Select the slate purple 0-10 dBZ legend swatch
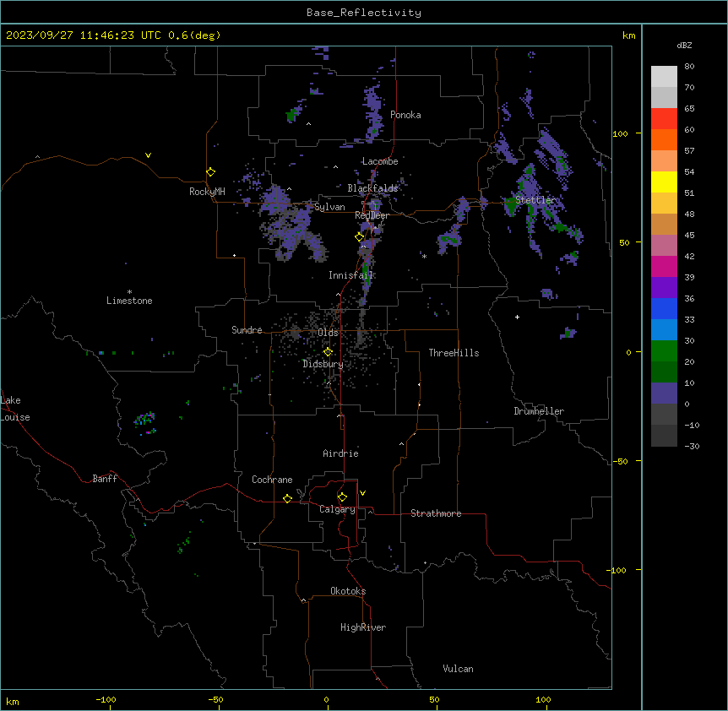 664,393
